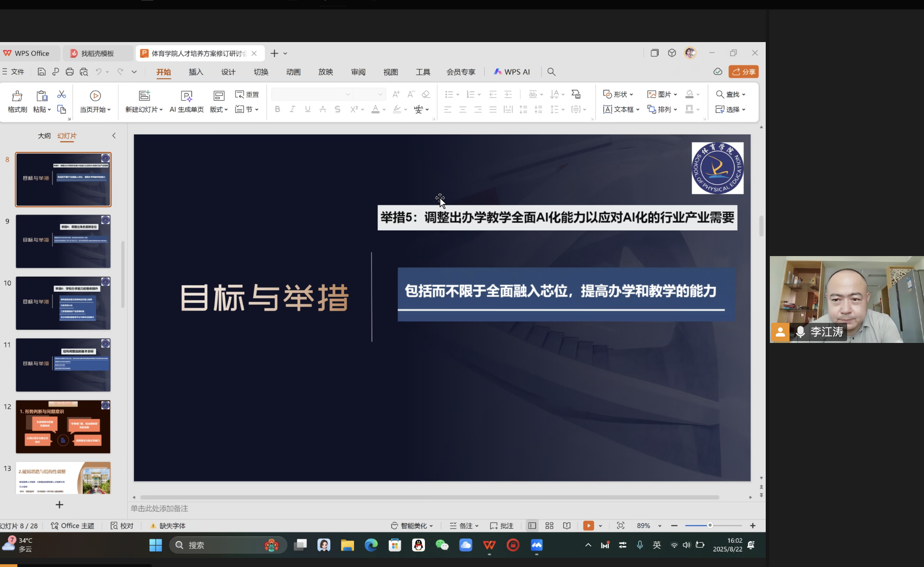Viewport: 924px width, 567px height.
Task: Click the AI generate single page icon
Action: [x=186, y=96]
